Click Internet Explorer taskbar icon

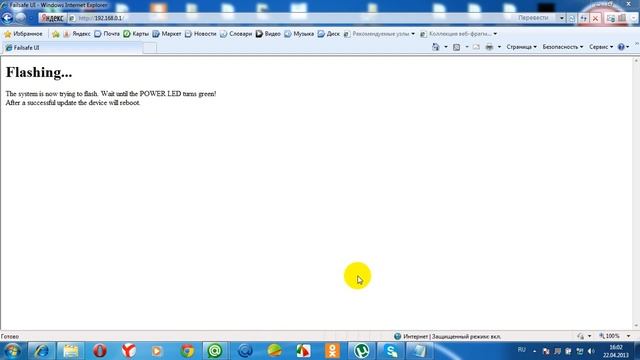point(41,351)
